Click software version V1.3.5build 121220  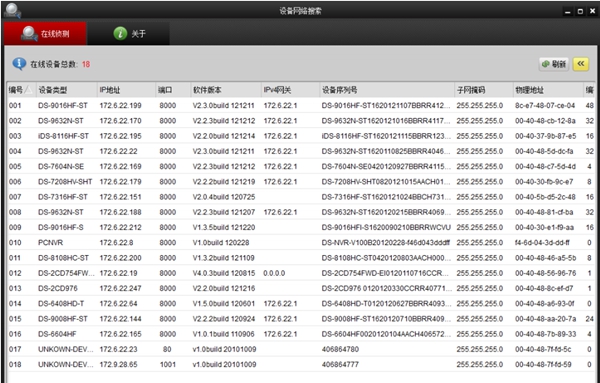click(x=224, y=228)
